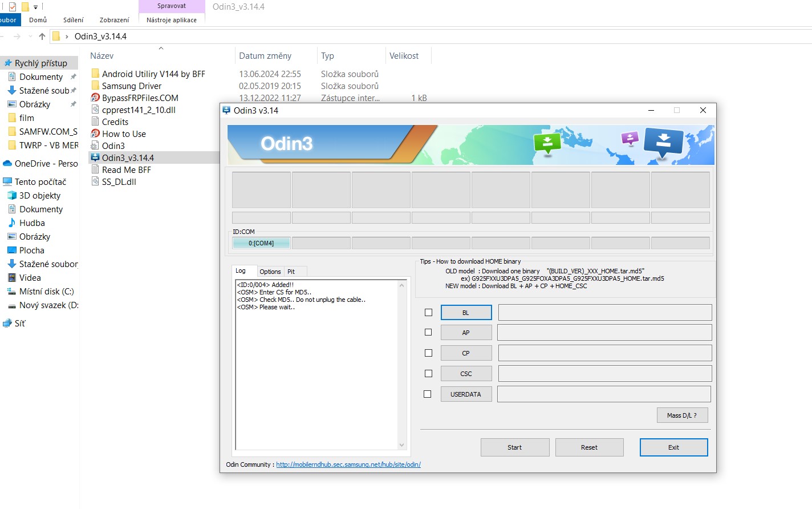Screen dimensions: 812x509
Task: Click the Android Utiliry V144 folder icon
Action: pos(95,74)
